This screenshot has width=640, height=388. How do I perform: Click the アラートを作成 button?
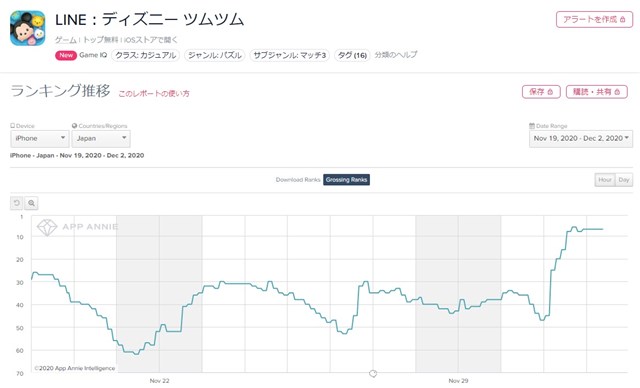tap(594, 20)
